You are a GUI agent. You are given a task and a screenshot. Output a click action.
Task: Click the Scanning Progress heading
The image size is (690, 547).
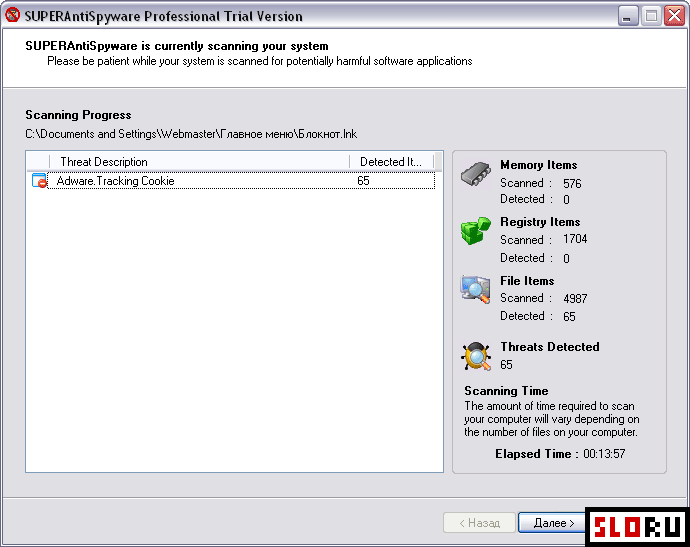pyautogui.click(x=78, y=115)
